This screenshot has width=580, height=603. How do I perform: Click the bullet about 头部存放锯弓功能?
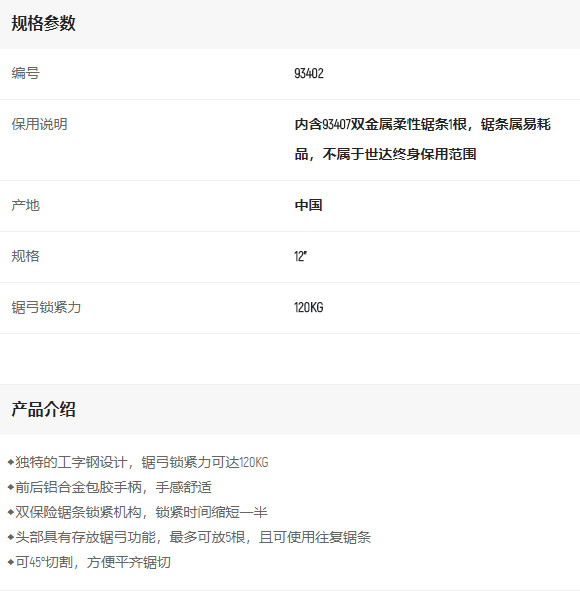[189, 537]
